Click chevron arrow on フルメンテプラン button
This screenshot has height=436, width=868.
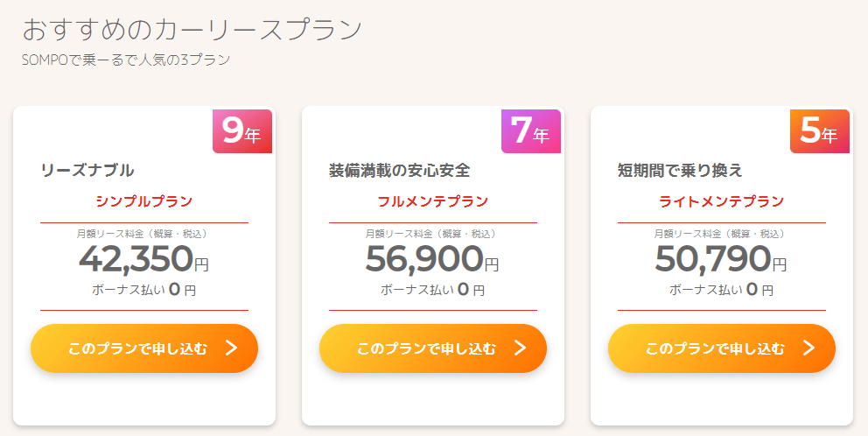tap(521, 348)
